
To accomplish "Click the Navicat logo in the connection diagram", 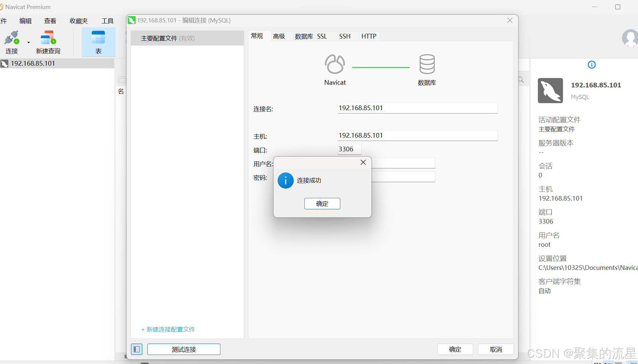I will (335, 64).
